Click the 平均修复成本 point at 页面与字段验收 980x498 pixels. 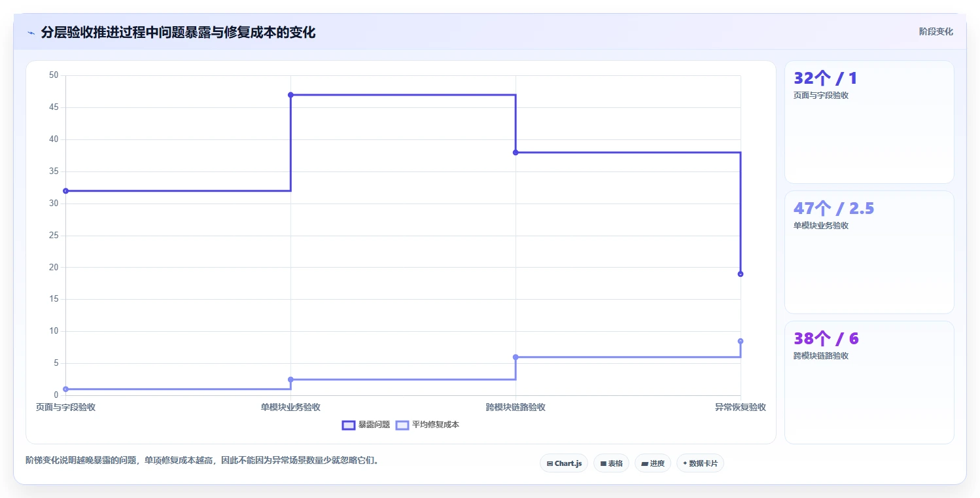pos(65,389)
